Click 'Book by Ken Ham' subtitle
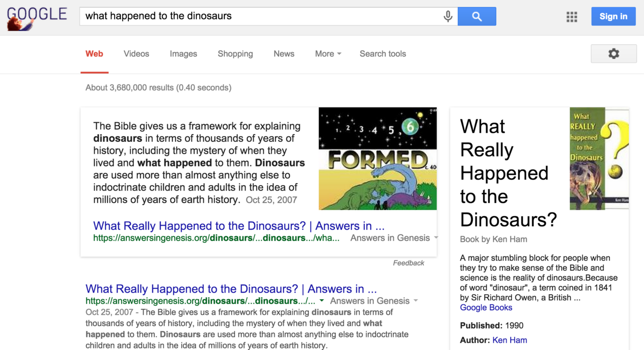644x350 pixels. coord(494,239)
